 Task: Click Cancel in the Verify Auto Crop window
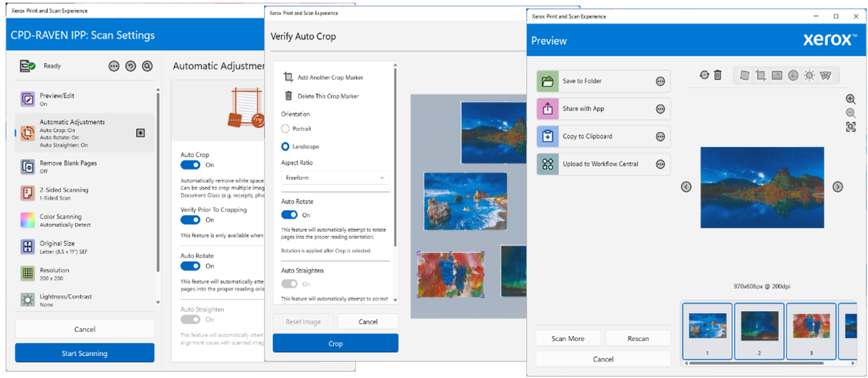368,322
